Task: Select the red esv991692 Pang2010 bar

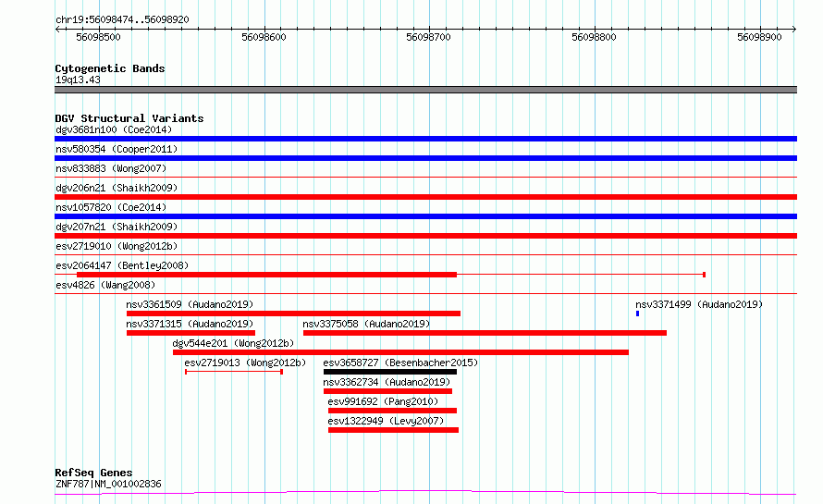Action: [x=393, y=411]
